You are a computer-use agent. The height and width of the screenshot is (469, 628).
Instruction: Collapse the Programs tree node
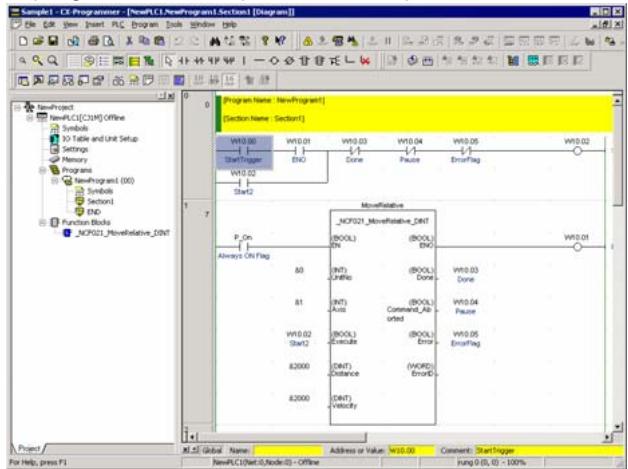[42, 170]
